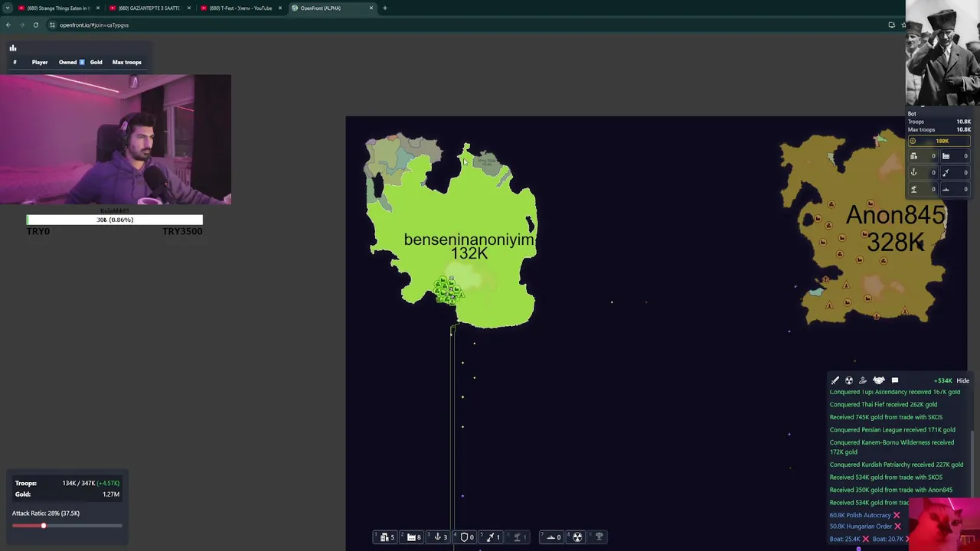Click the +534K gold income indicator
980x551 pixels.
point(942,380)
